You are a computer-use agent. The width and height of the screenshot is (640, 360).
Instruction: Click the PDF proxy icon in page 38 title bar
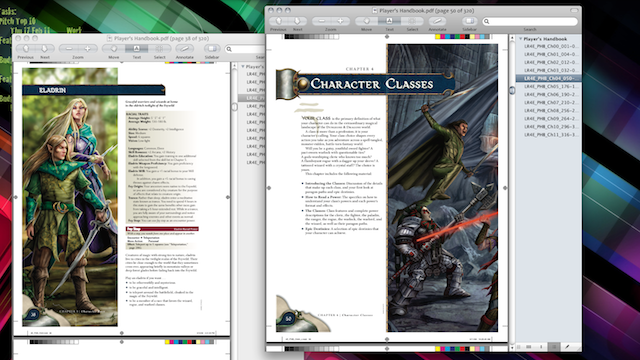click(109, 38)
